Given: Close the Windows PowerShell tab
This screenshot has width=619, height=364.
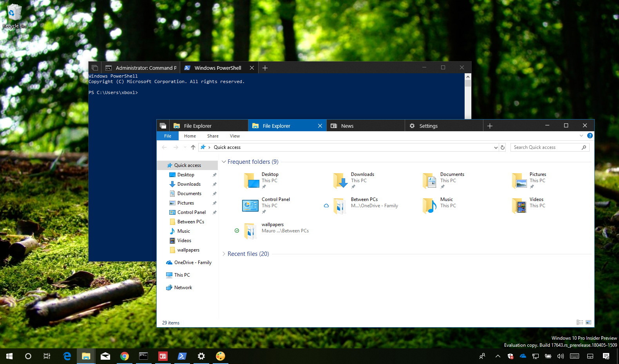Looking at the screenshot, I should tap(252, 68).
